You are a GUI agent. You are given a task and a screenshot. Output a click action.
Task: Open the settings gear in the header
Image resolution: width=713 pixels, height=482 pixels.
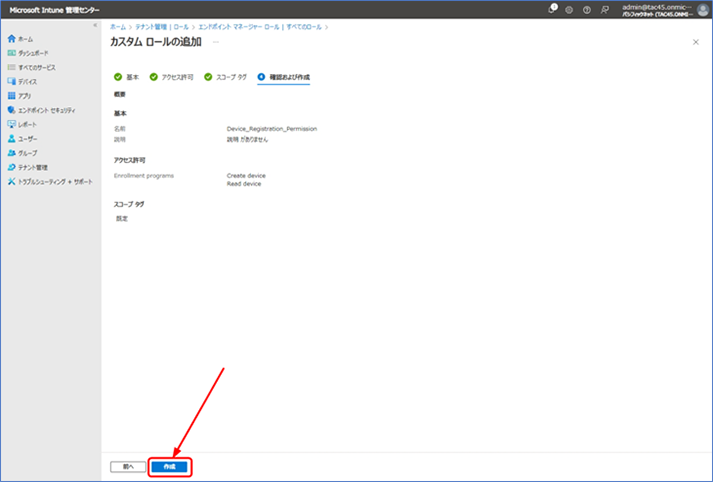click(569, 10)
